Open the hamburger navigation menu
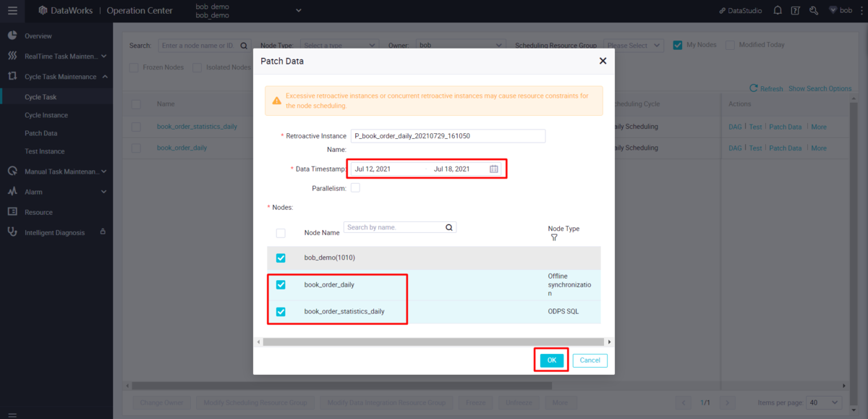The height and width of the screenshot is (419, 868). coord(12,10)
